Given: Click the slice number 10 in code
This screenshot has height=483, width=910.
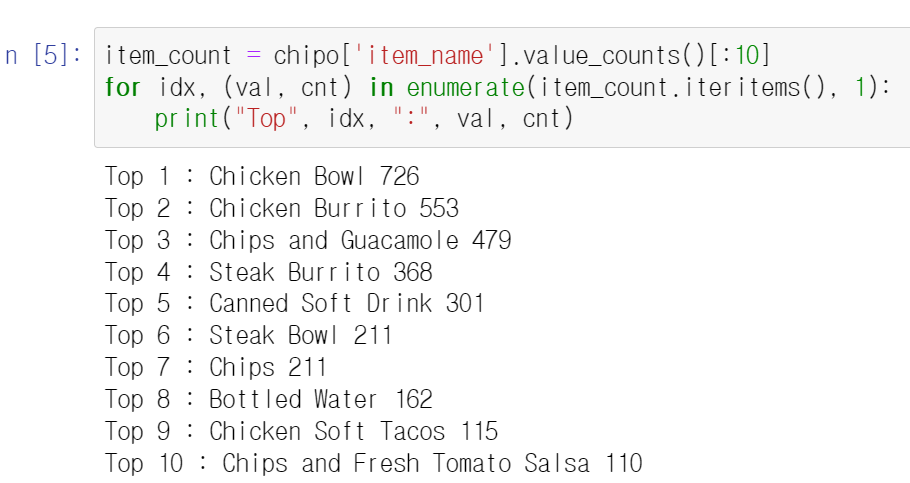Looking at the screenshot, I should coord(747,56).
